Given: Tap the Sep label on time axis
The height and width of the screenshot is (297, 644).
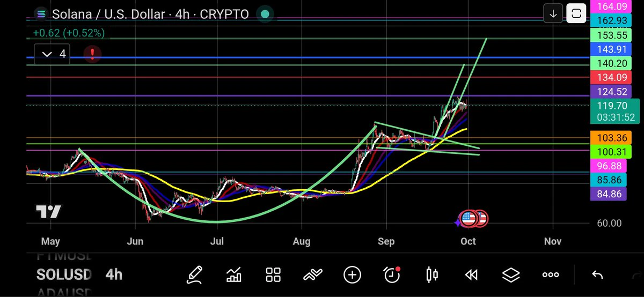Looking at the screenshot, I should (x=386, y=241).
